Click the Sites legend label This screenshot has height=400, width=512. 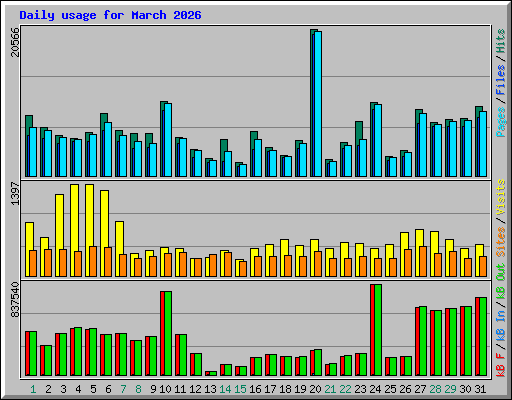501,242
